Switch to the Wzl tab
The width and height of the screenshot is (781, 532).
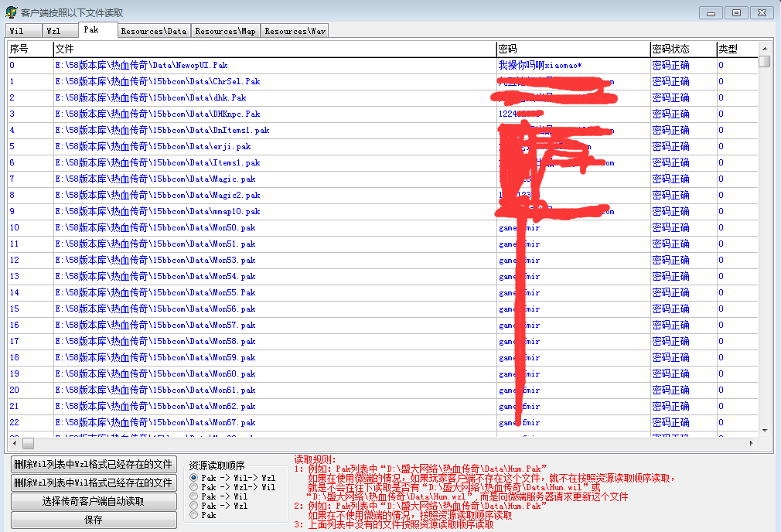(60, 31)
